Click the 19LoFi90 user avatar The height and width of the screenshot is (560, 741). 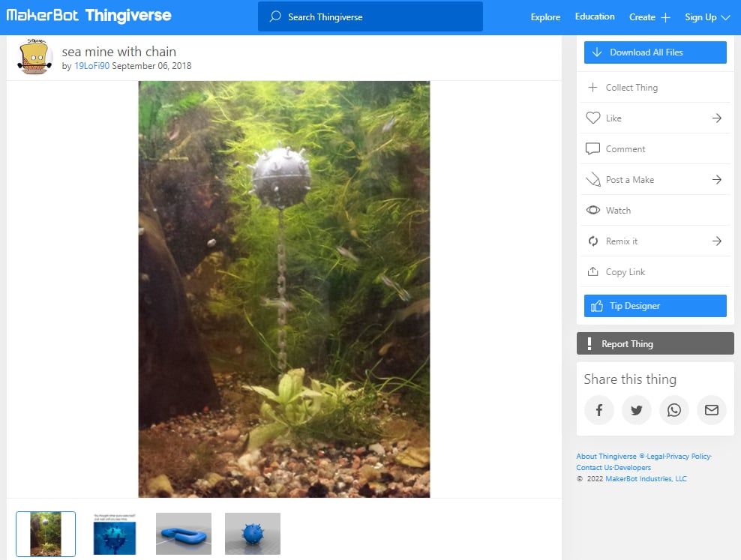pyautogui.click(x=34, y=58)
